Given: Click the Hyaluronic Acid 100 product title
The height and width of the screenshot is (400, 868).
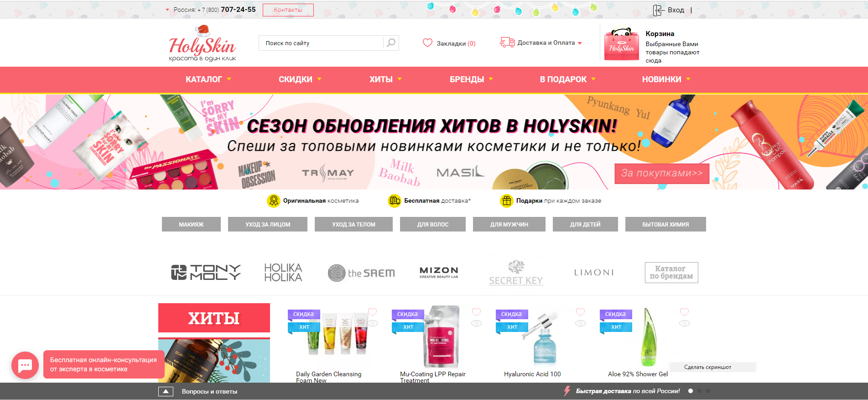Looking at the screenshot, I should 532,374.
